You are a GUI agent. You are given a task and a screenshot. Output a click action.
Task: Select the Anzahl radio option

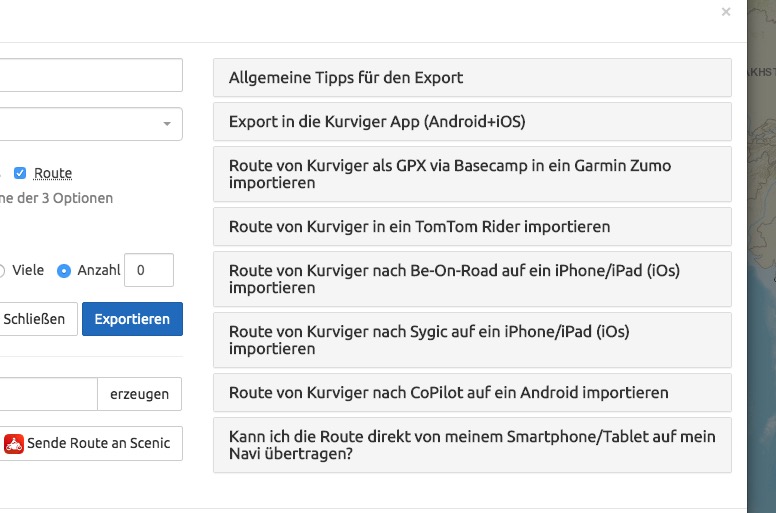pyautogui.click(x=64, y=270)
